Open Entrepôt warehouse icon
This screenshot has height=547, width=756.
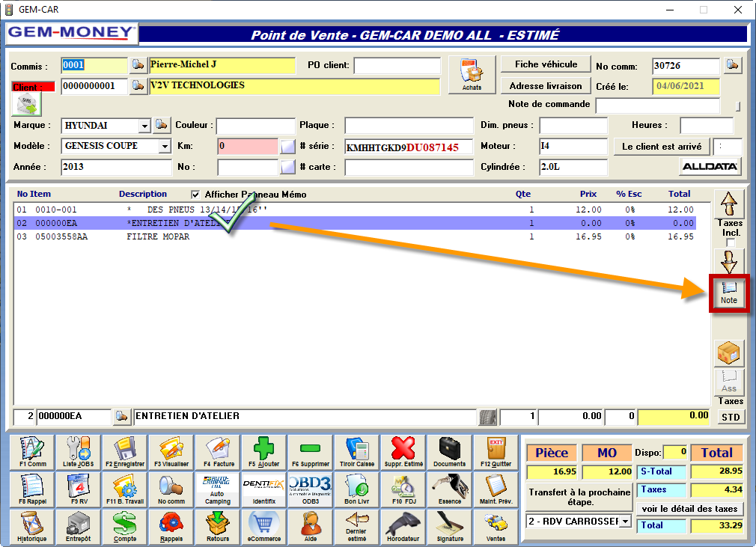79,527
